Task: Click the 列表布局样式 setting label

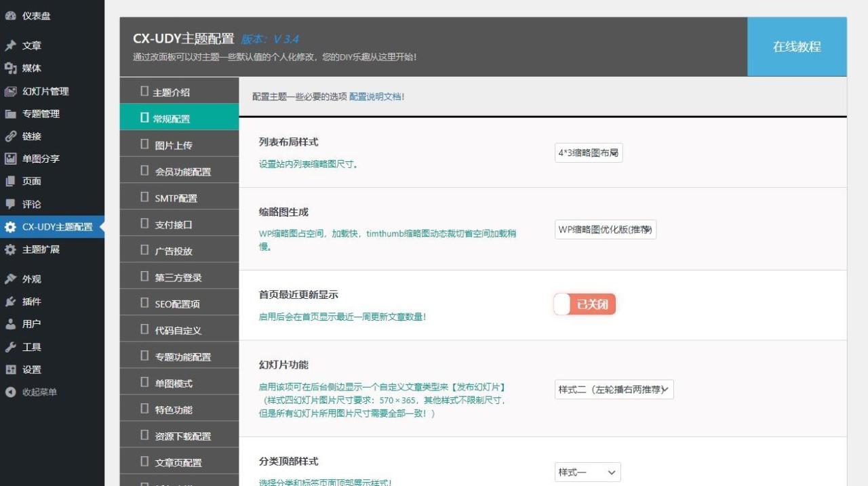Action: pos(288,142)
